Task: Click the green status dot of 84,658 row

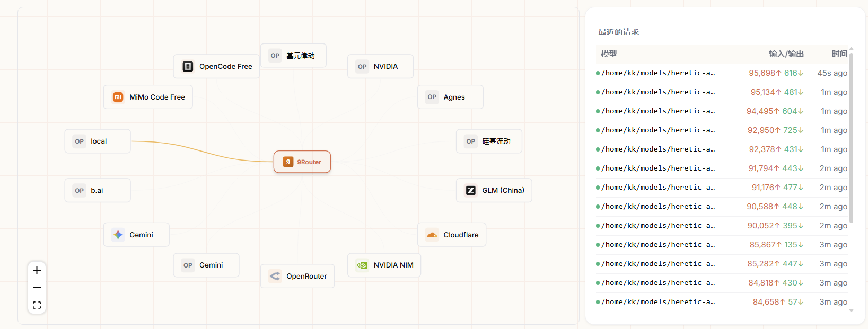Action: pos(598,302)
